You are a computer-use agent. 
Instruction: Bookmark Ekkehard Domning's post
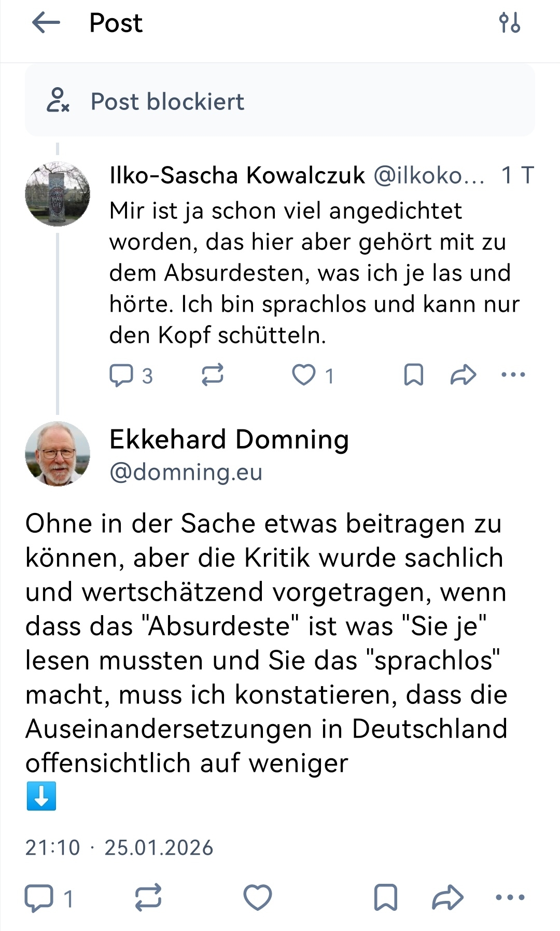point(386,898)
